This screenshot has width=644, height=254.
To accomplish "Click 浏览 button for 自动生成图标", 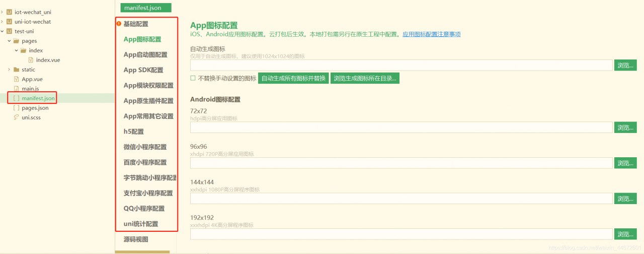I will coord(625,65).
